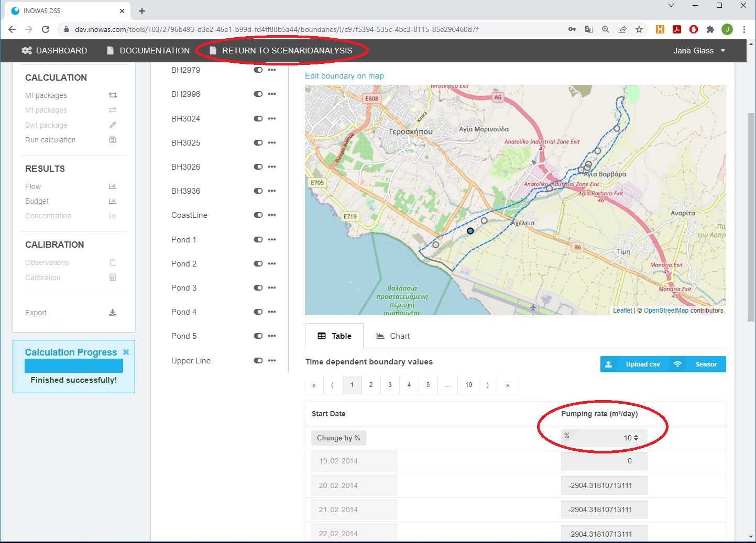756x543 pixels.
Task: Toggle the CoastLine boundary switch
Action: point(258,215)
